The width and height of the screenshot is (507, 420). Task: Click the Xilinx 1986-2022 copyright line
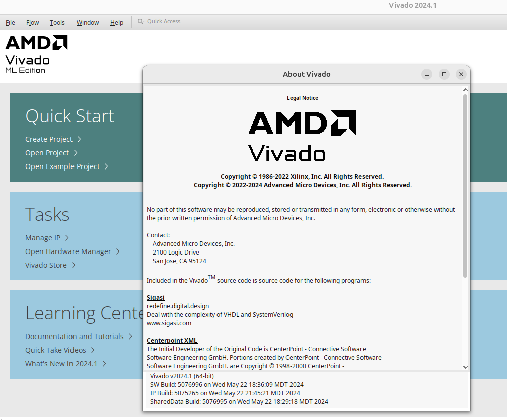pyautogui.click(x=302, y=177)
